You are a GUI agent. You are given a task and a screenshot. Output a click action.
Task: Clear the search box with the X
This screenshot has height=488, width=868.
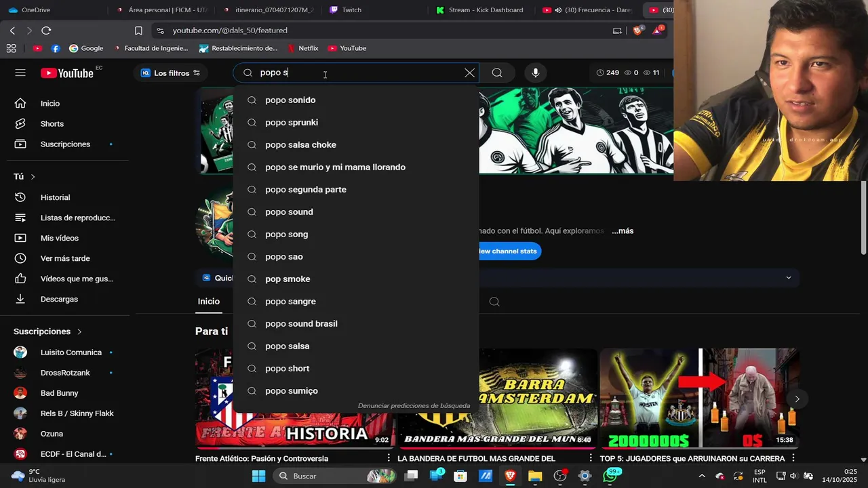click(x=469, y=73)
